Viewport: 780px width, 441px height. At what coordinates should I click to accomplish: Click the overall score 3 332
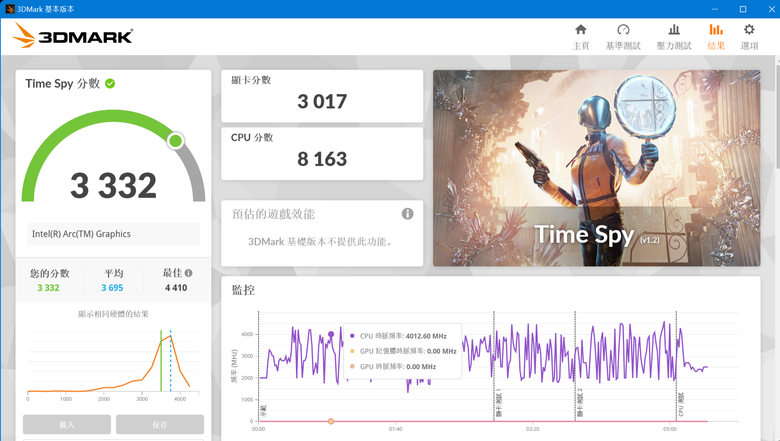tap(113, 185)
